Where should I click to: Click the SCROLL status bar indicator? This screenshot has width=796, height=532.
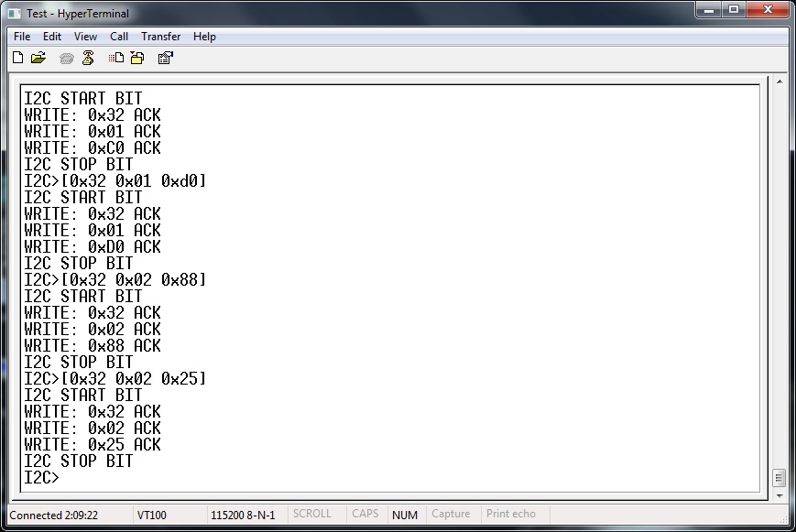(x=311, y=514)
